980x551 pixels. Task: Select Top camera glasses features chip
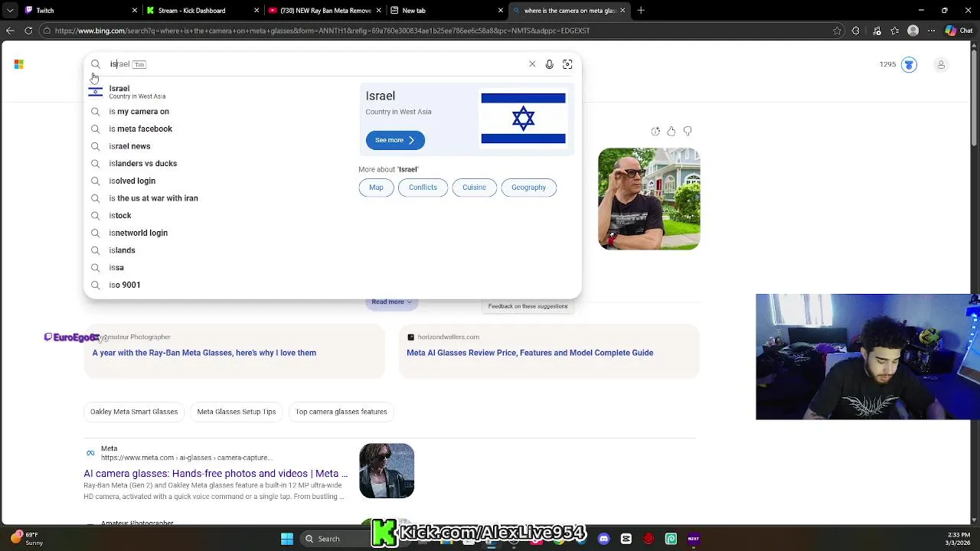click(x=341, y=412)
